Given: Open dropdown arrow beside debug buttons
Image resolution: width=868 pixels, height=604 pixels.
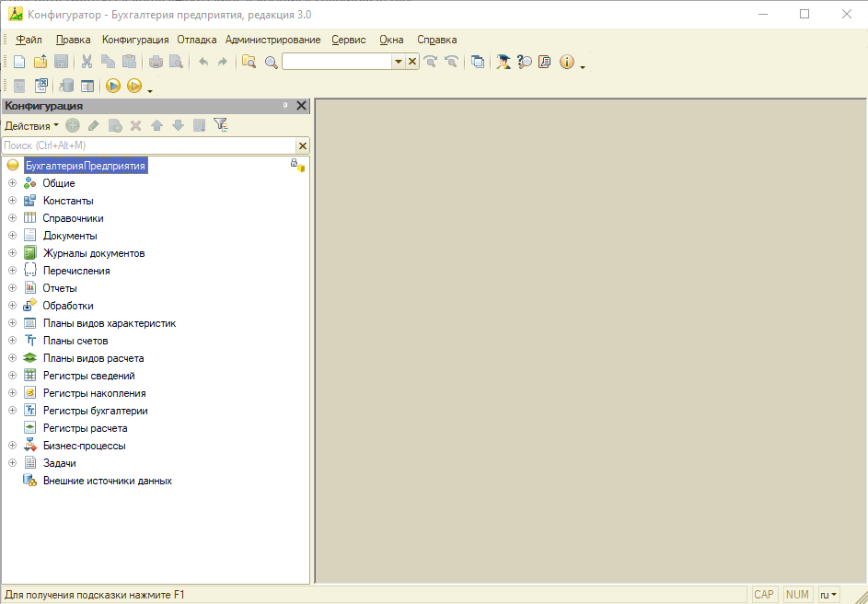Looking at the screenshot, I should coord(150,89).
